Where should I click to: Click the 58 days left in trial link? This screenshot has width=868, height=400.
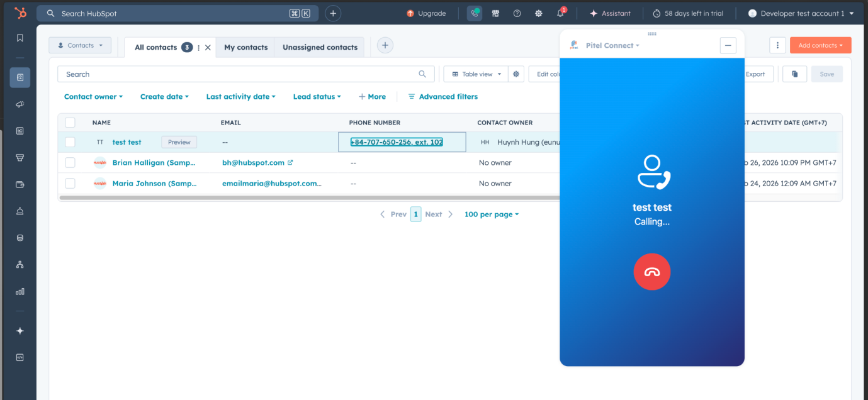tap(688, 13)
